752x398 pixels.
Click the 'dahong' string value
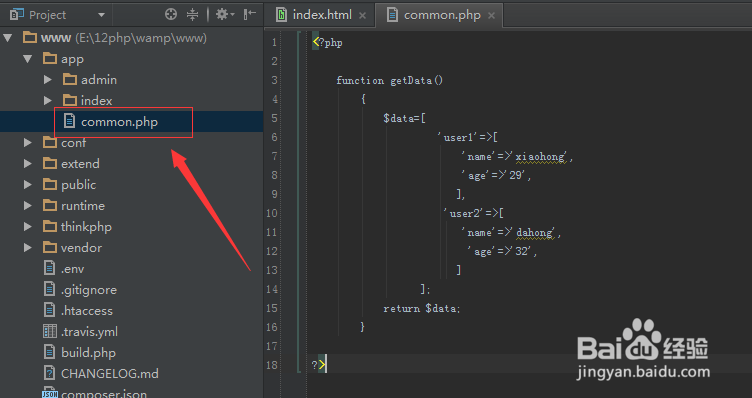[x=535, y=233]
